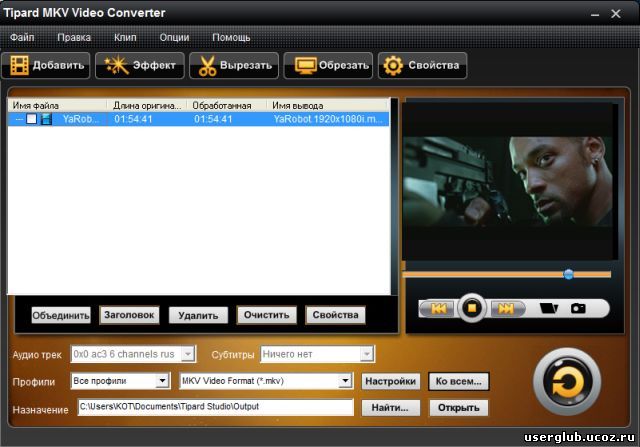Click the Найти... button
Viewport: 640px width, 447px height.
pos(391,408)
